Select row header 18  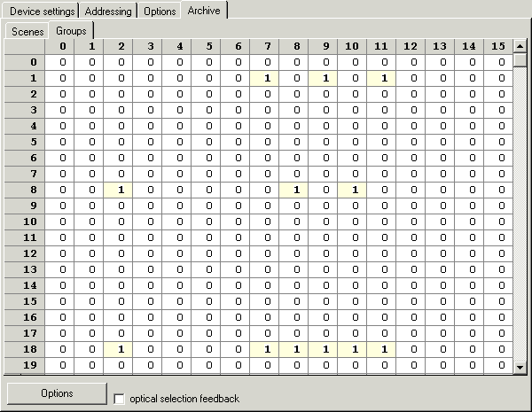pyautogui.click(x=25, y=349)
